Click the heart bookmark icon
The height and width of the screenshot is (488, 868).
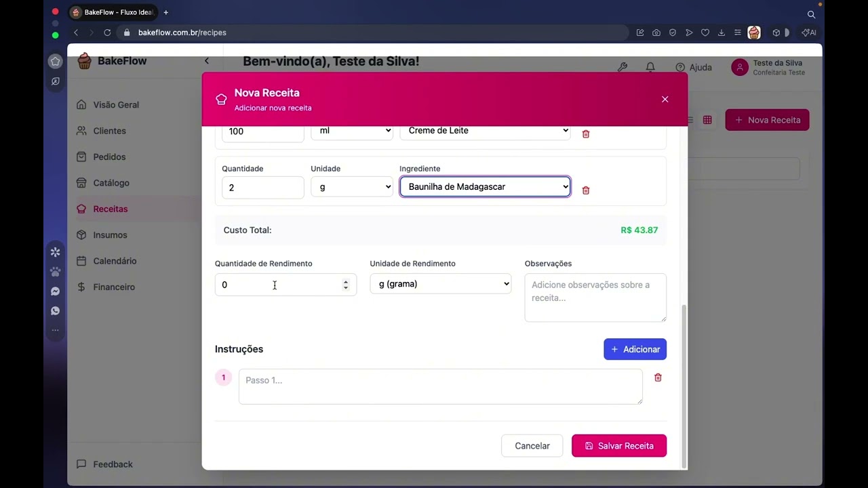click(705, 33)
